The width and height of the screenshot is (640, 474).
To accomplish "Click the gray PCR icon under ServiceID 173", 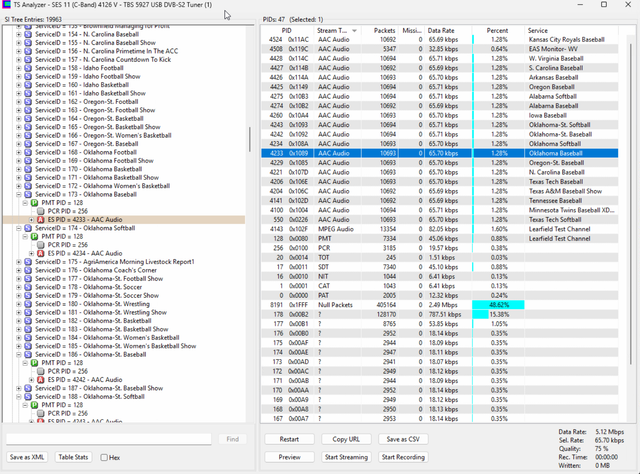I will (x=41, y=211).
